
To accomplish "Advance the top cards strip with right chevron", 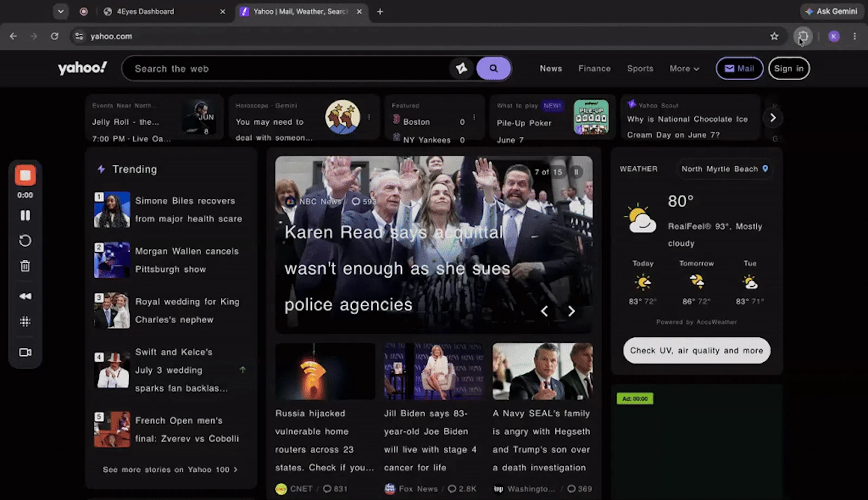I will [x=773, y=118].
